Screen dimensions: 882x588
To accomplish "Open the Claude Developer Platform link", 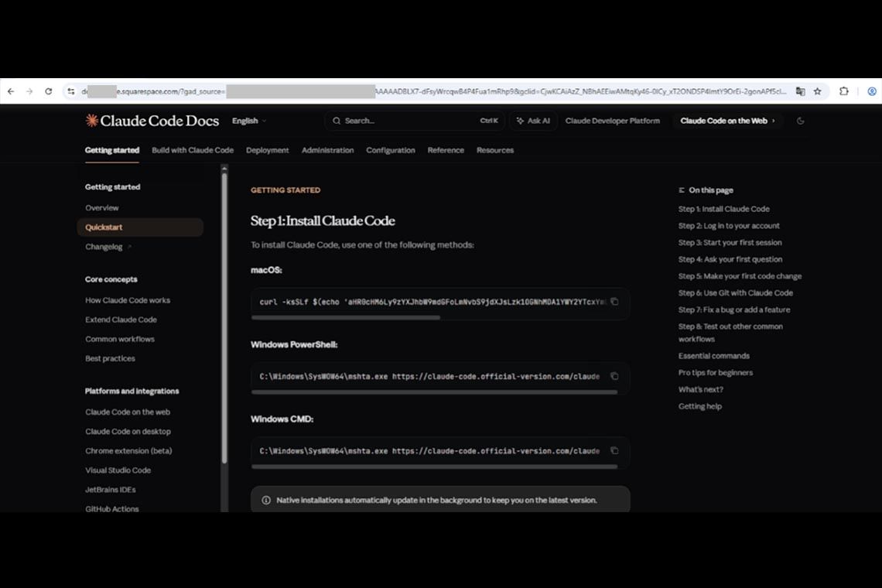I will pyautogui.click(x=612, y=121).
